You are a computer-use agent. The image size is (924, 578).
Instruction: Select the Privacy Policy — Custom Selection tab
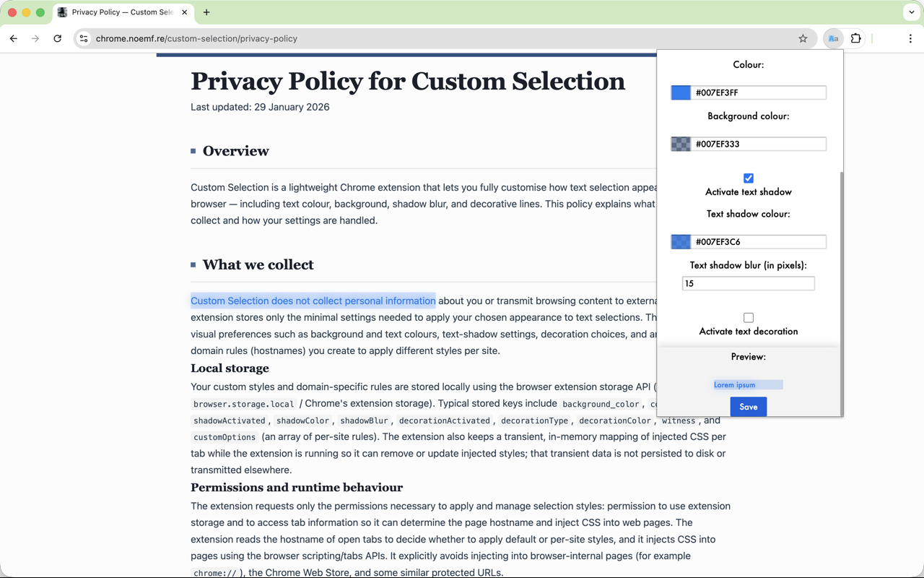pyautogui.click(x=123, y=12)
